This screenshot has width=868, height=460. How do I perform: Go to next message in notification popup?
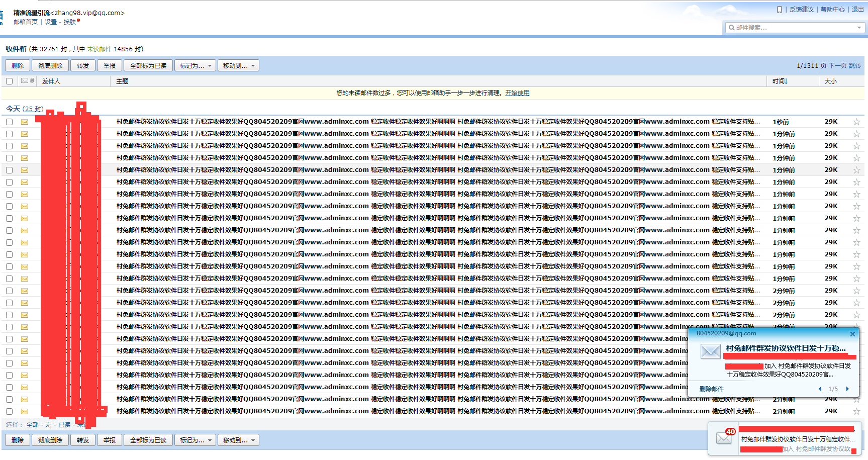click(x=847, y=389)
